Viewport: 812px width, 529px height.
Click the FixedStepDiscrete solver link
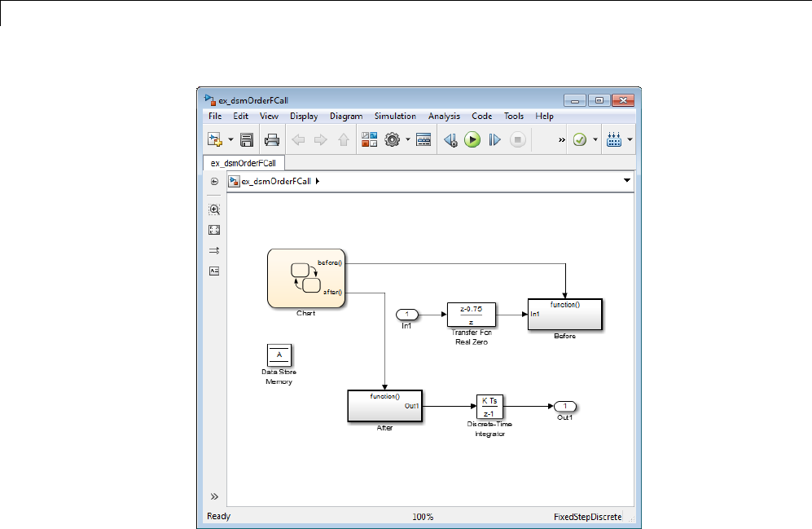587,517
